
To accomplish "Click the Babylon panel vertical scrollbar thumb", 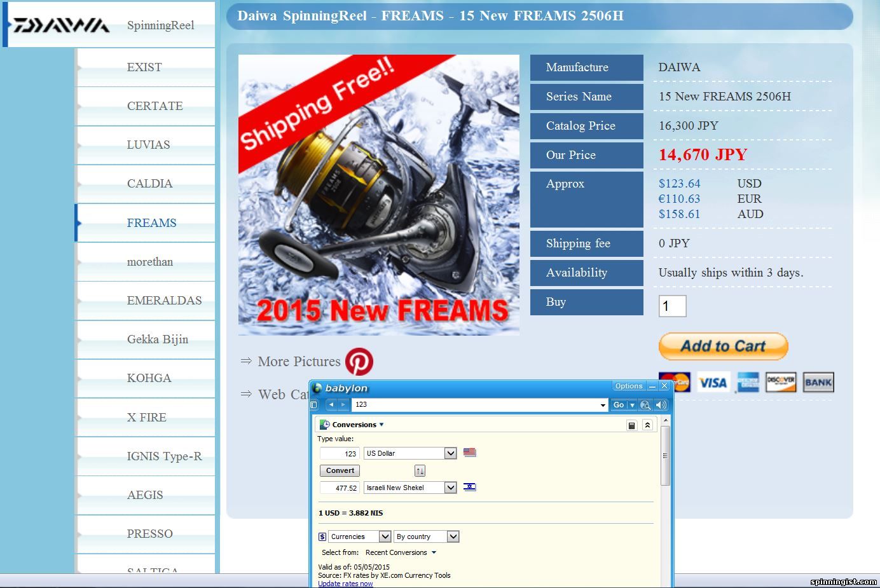I will (665, 455).
